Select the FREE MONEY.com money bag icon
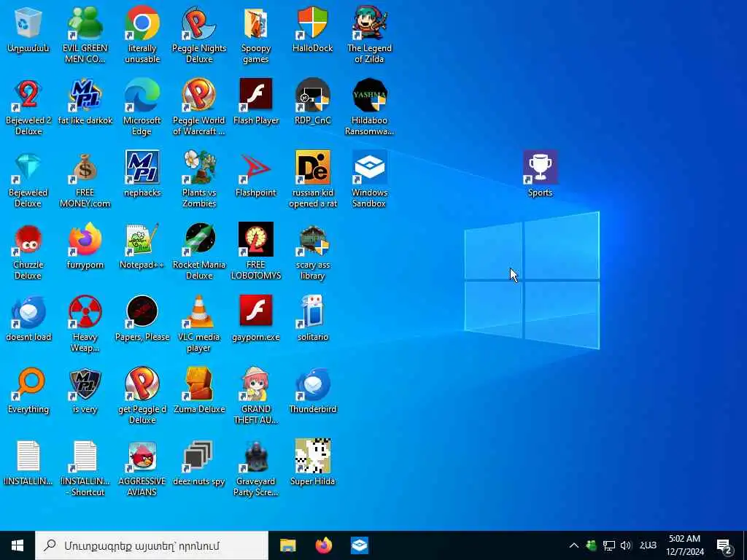 click(85, 179)
